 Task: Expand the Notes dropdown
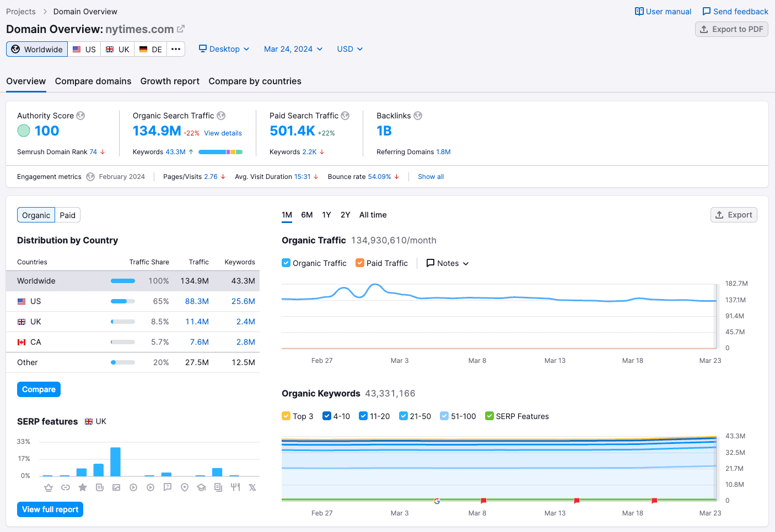[447, 263]
